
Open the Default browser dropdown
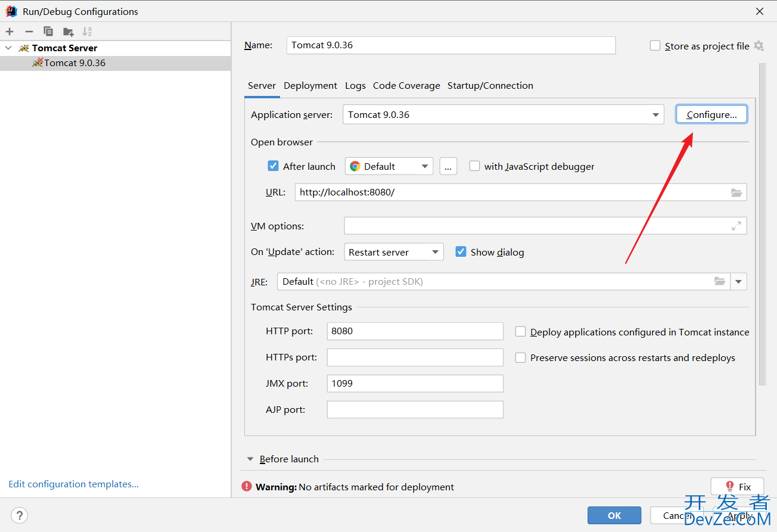[x=388, y=166]
